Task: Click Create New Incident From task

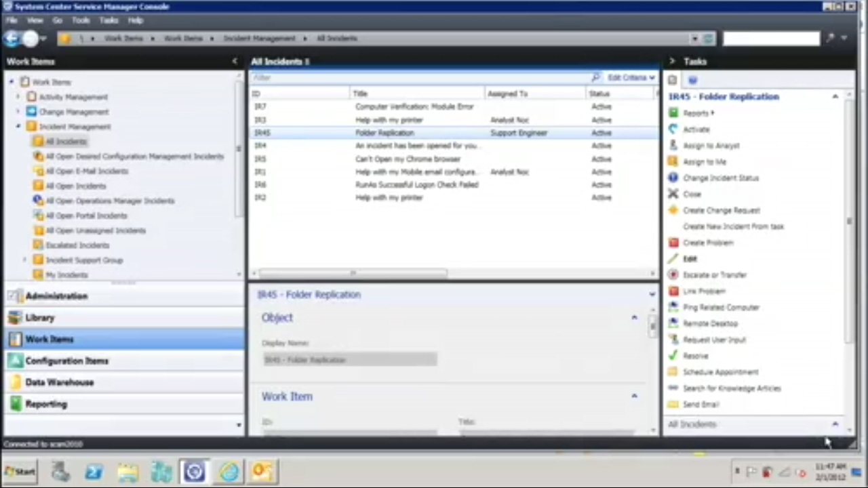Action: [x=733, y=226]
